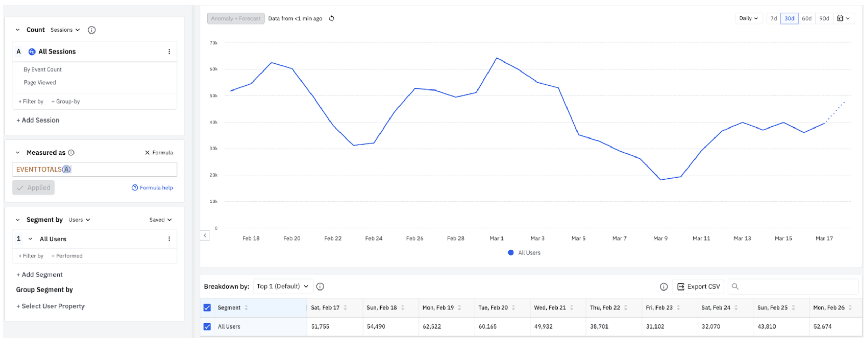868x342 pixels.
Task: Click the table search magnifier icon
Action: tap(735, 286)
